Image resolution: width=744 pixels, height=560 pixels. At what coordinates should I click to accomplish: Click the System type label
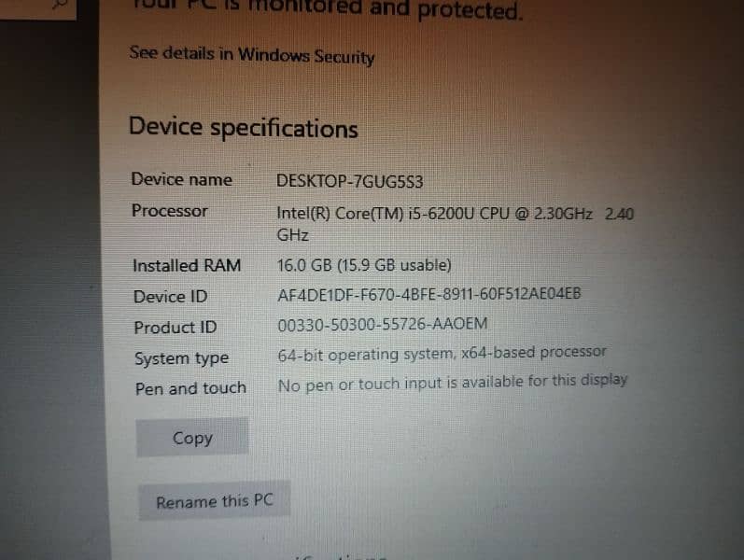(182, 358)
